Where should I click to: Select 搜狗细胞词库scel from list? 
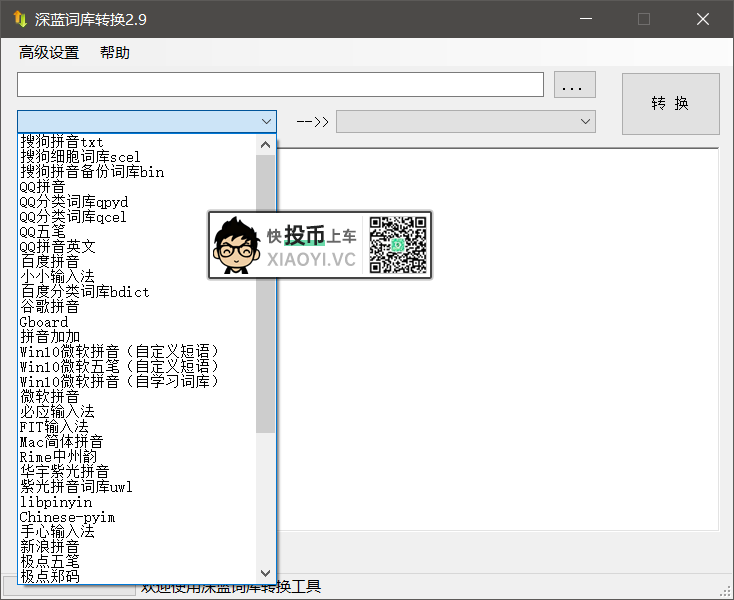pos(80,157)
